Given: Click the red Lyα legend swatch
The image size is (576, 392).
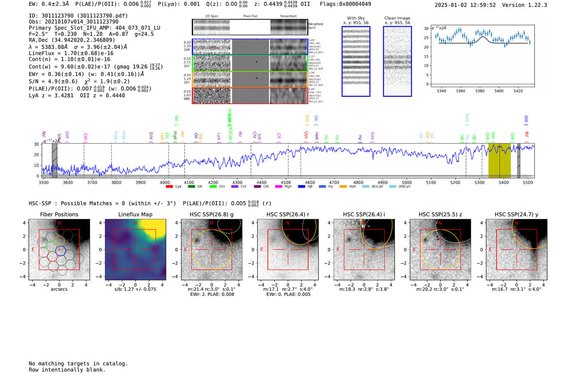Looking at the screenshot, I should [x=169, y=187].
